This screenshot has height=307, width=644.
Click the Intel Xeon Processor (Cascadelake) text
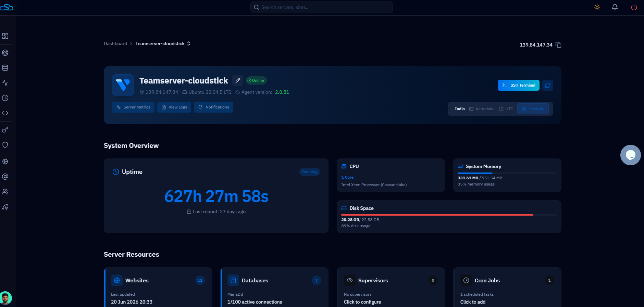click(x=374, y=185)
